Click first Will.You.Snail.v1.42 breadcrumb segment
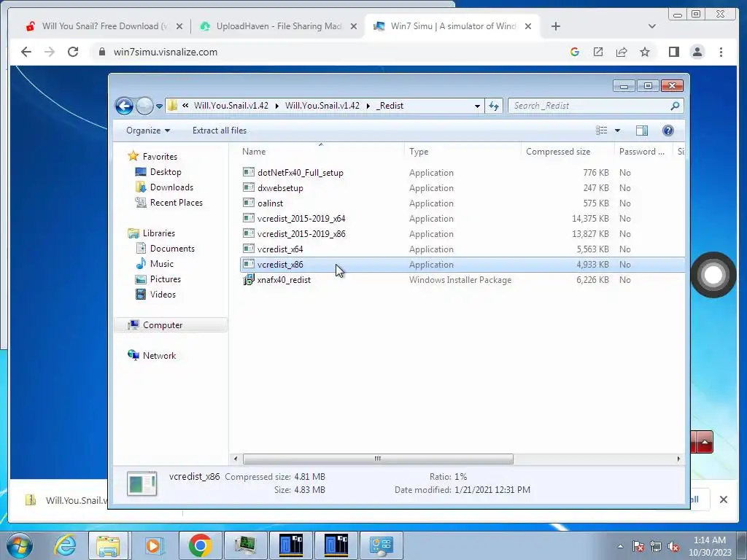Image resolution: width=747 pixels, height=560 pixels. (231, 106)
